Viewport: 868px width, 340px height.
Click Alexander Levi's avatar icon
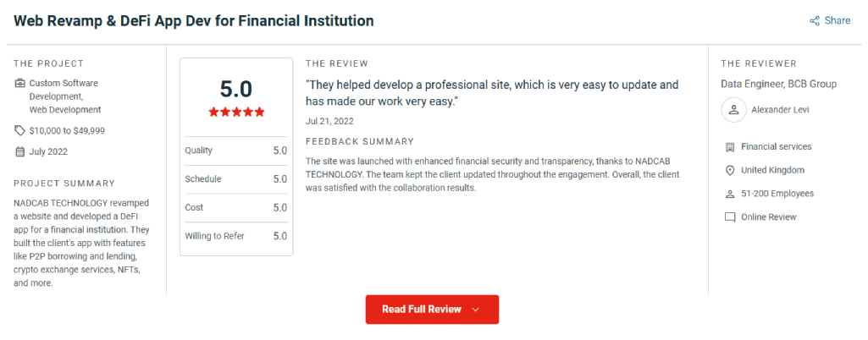734,110
